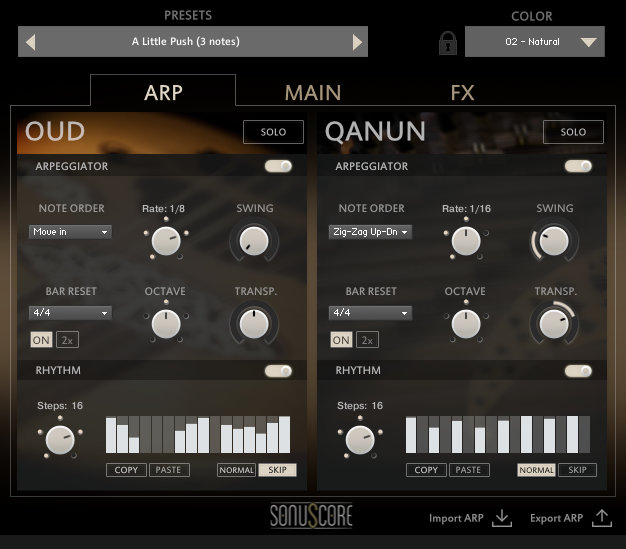Toggle QANUN Bar Reset 2x button
The image size is (626, 549).
click(367, 340)
